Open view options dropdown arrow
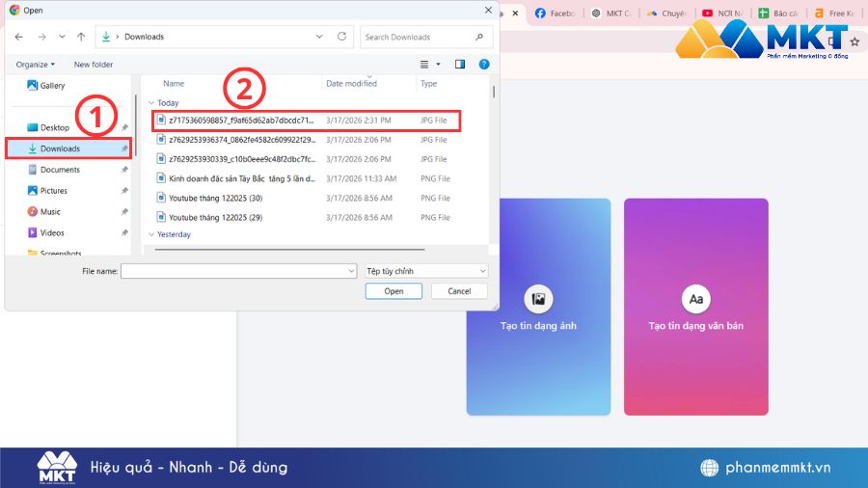 [x=438, y=65]
